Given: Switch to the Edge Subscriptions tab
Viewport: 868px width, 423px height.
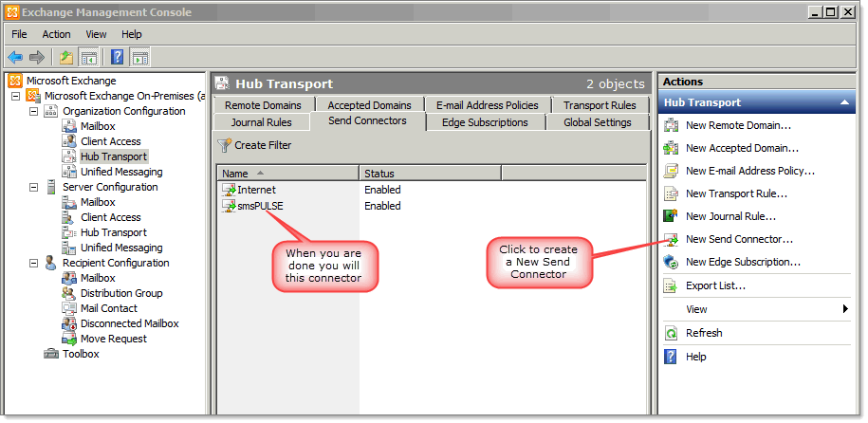Looking at the screenshot, I should tap(485, 122).
